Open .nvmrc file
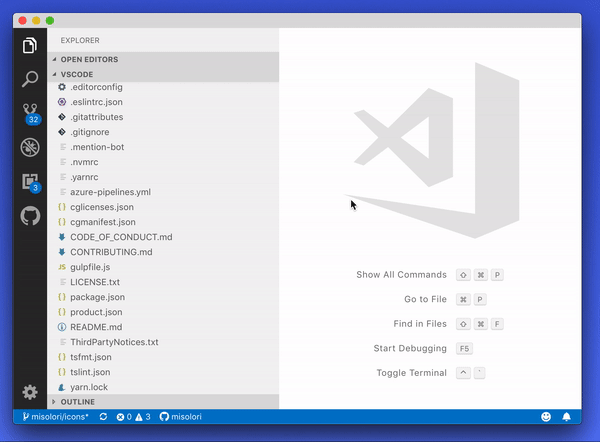 coord(163,162)
